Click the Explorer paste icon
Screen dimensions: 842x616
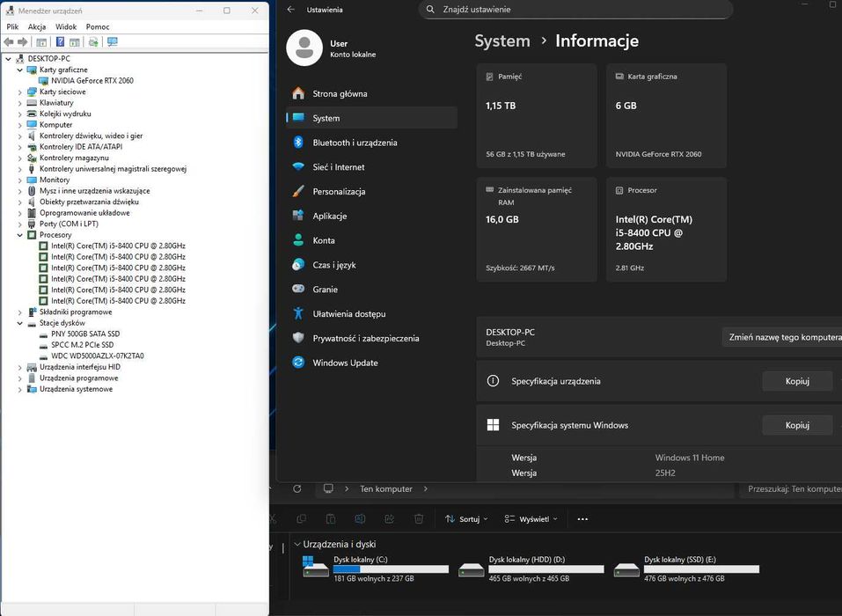(x=331, y=519)
